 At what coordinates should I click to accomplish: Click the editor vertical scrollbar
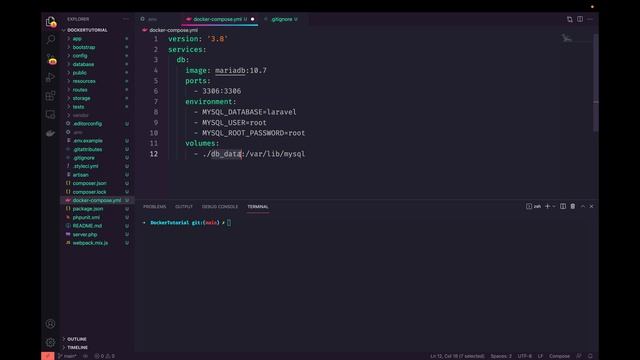[x=596, y=82]
